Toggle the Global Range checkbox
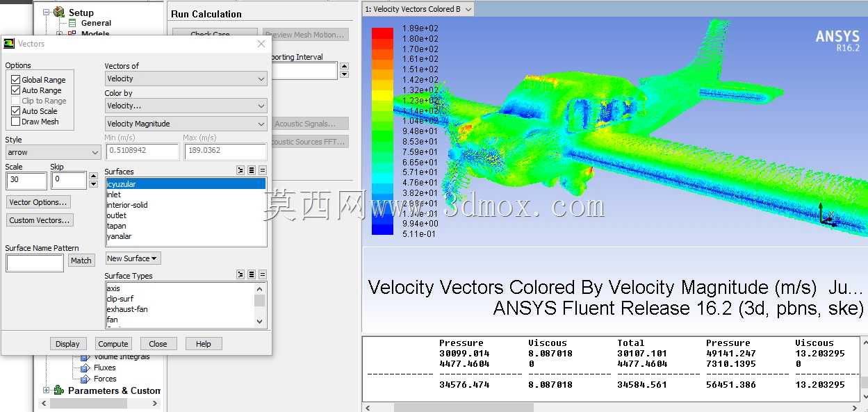The width and height of the screenshot is (868, 412). click(15, 80)
